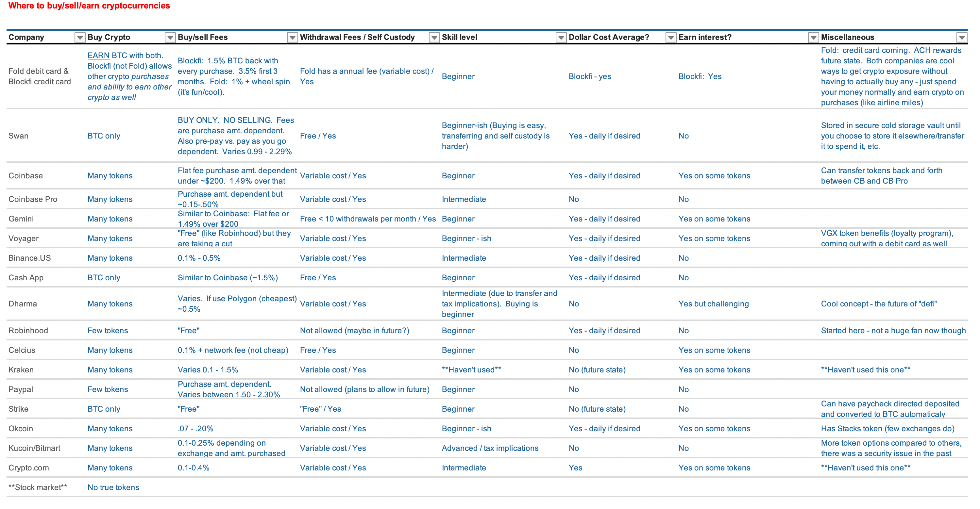This screenshot has height=509, width=980.
Task: Select the 'Binance.US' company cell
Action: coord(29,258)
